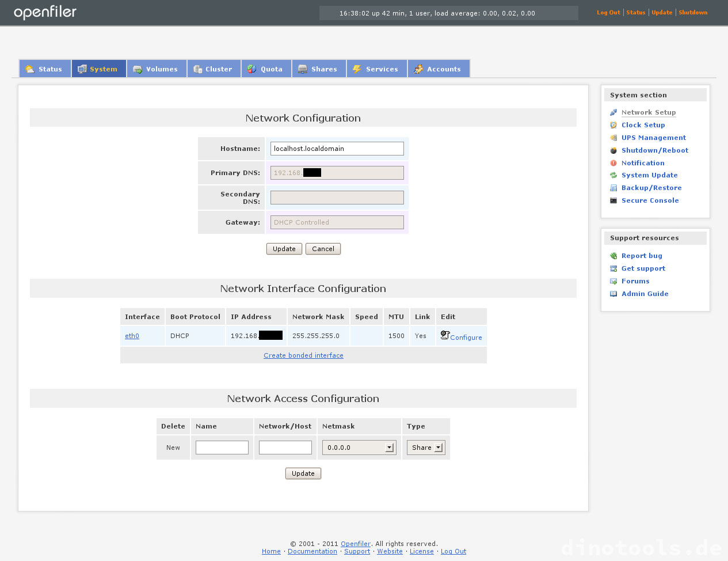728x561 pixels.
Task: Open the Cluster tab
Action: [214, 69]
